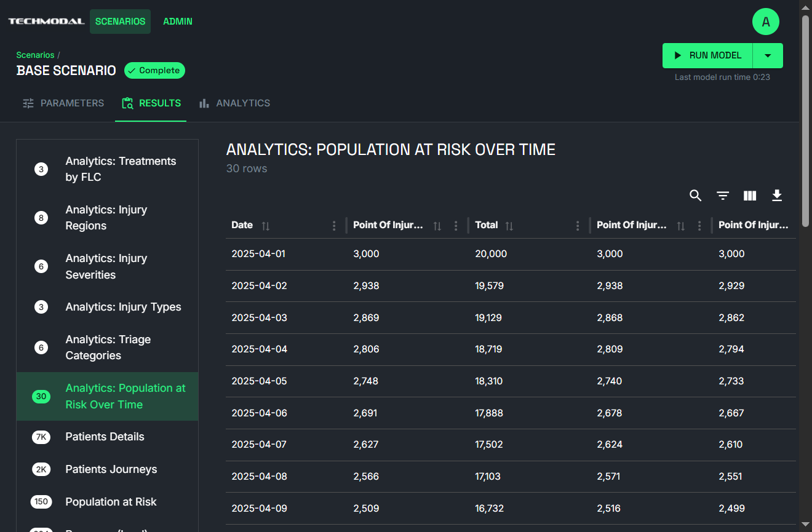This screenshot has width=812, height=532.
Task: Open the table filter icon
Action: 723,196
